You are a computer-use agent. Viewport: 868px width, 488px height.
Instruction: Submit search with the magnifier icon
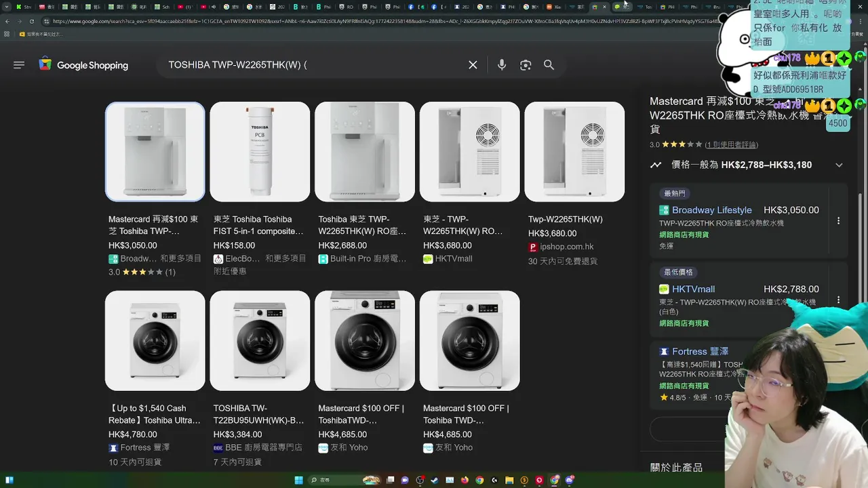549,65
